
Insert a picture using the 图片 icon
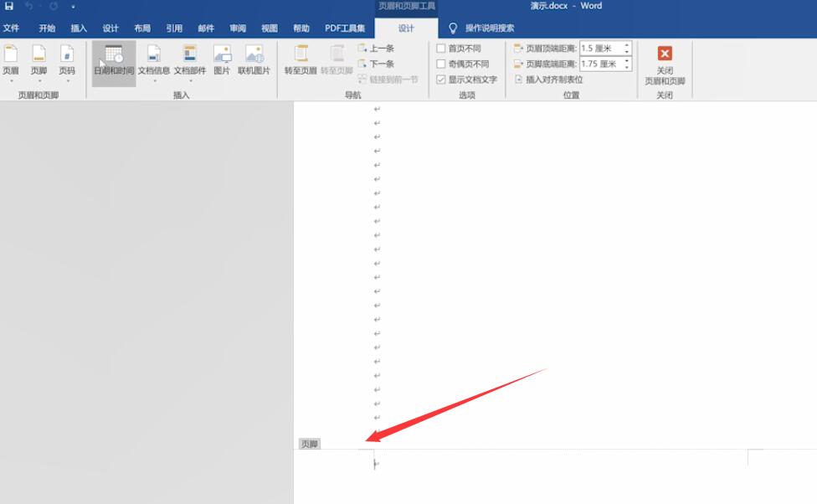[x=222, y=60]
